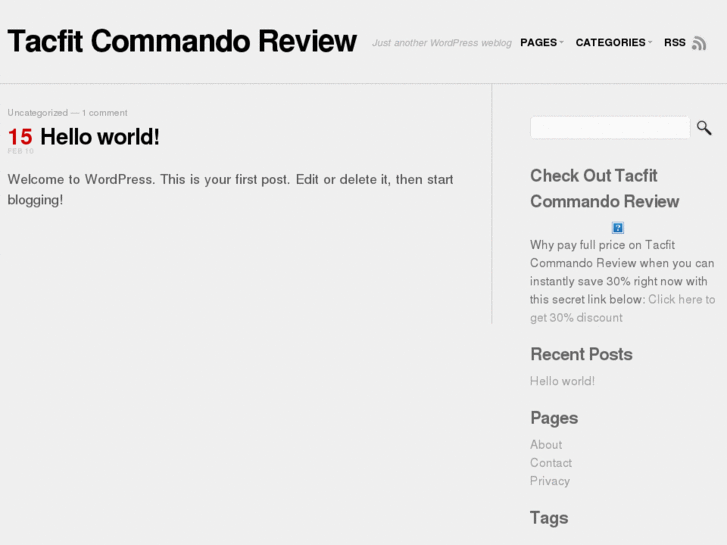The width and height of the screenshot is (727, 545).
Task: Click the red 15 date number
Action: tap(20, 137)
